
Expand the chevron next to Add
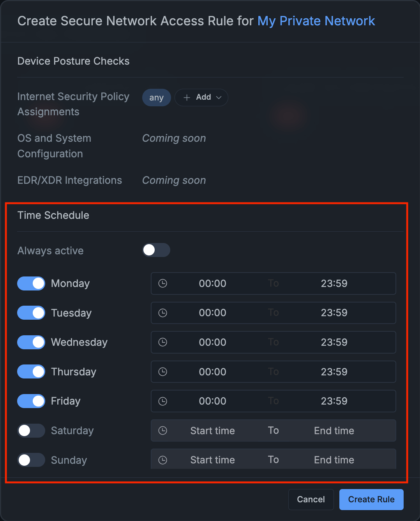click(x=219, y=97)
